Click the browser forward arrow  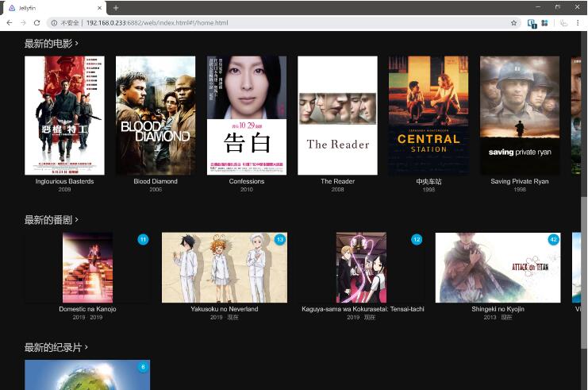[x=23, y=23]
